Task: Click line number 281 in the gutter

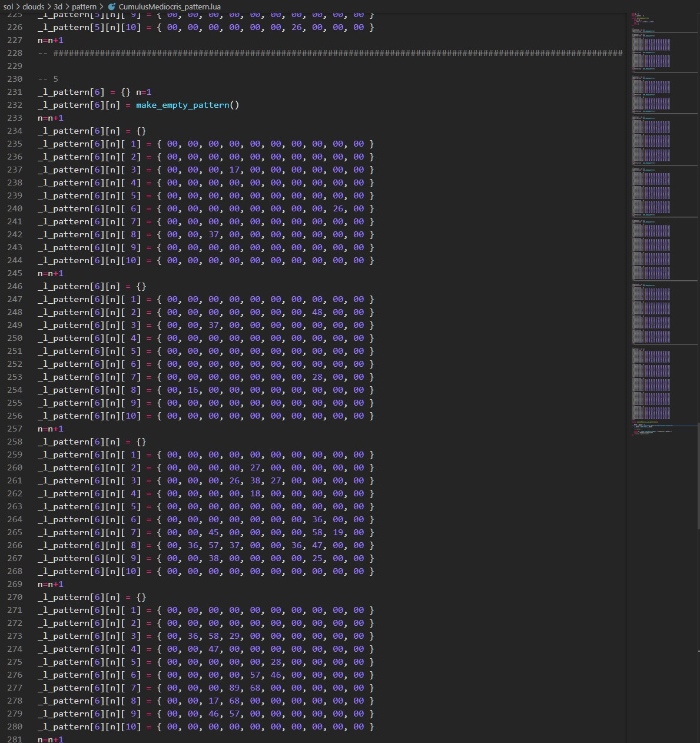Action: click(15, 739)
